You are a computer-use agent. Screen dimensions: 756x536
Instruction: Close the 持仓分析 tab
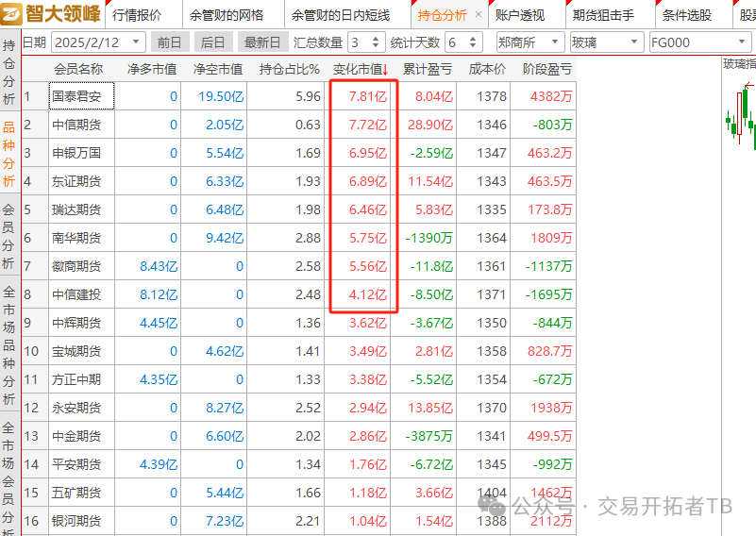[479, 14]
